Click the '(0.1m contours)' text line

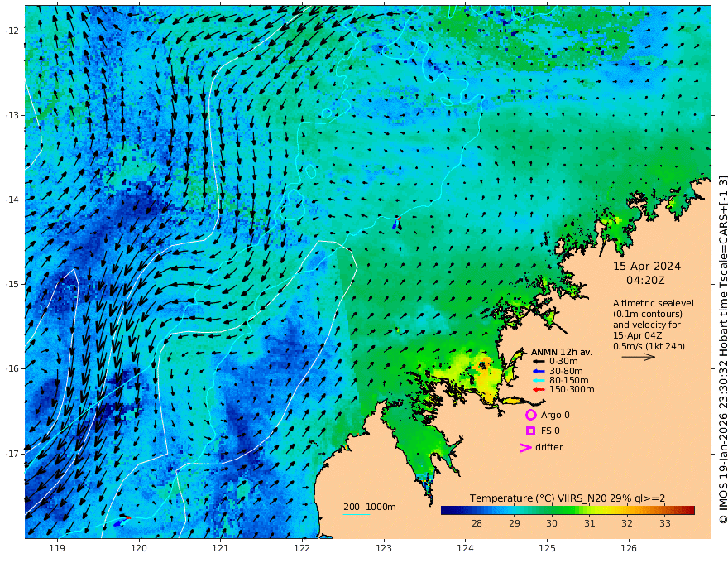pyautogui.click(x=648, y=314)
